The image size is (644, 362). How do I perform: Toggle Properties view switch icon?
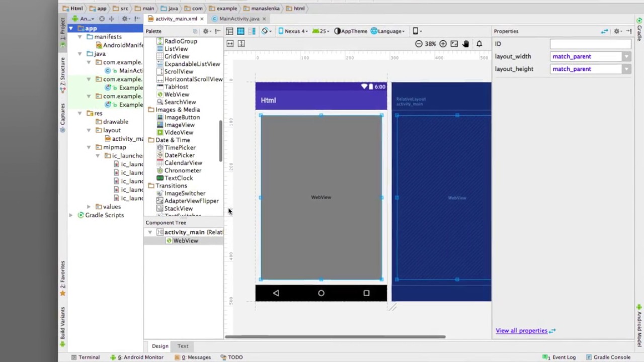(x=604, y=31)
